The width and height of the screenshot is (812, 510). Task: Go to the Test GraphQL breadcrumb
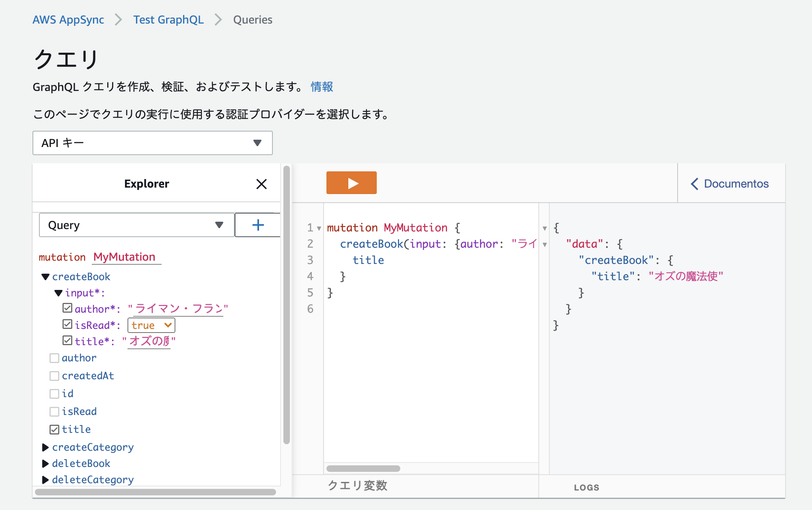pos(168,19)
